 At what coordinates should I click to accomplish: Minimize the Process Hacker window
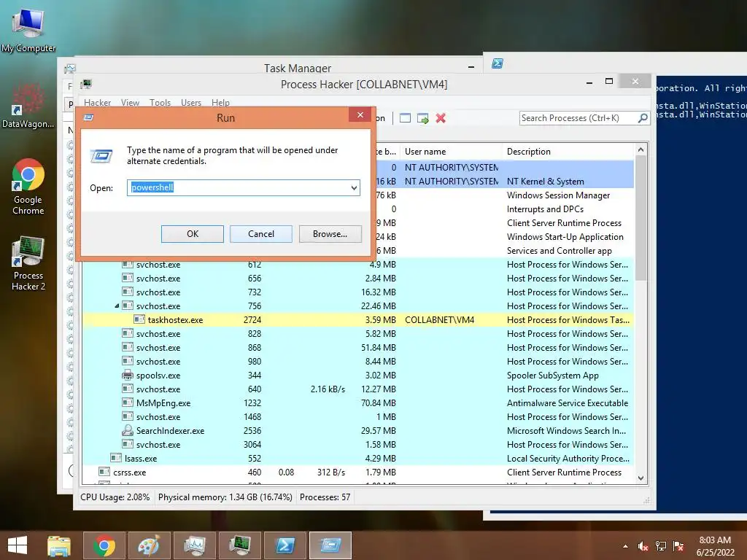click(x=589, y=82)
